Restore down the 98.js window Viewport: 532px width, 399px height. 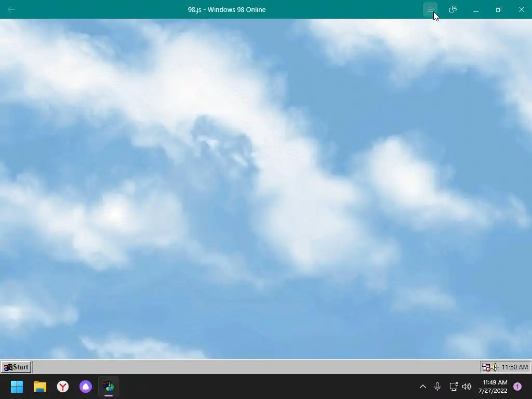498,9
